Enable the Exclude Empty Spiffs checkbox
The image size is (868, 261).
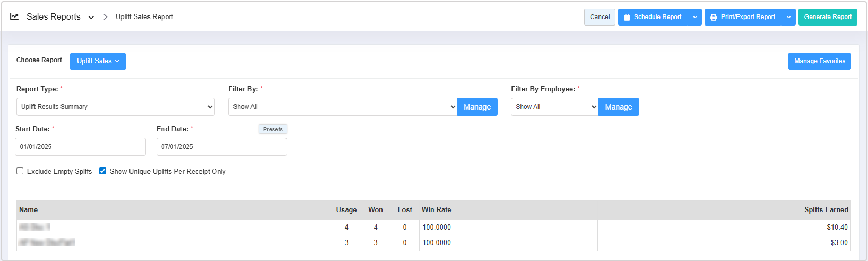pos(20,171)
